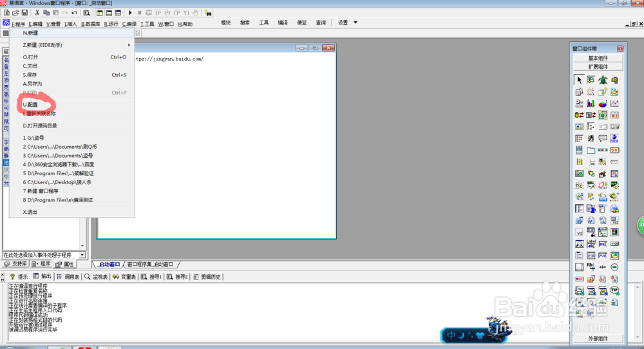Choose D.打开源码目录 menu entry
The image size is (644, 349).
point(72,126)
